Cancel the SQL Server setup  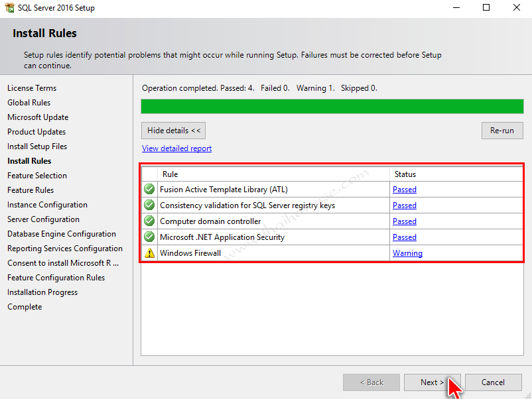493,382
